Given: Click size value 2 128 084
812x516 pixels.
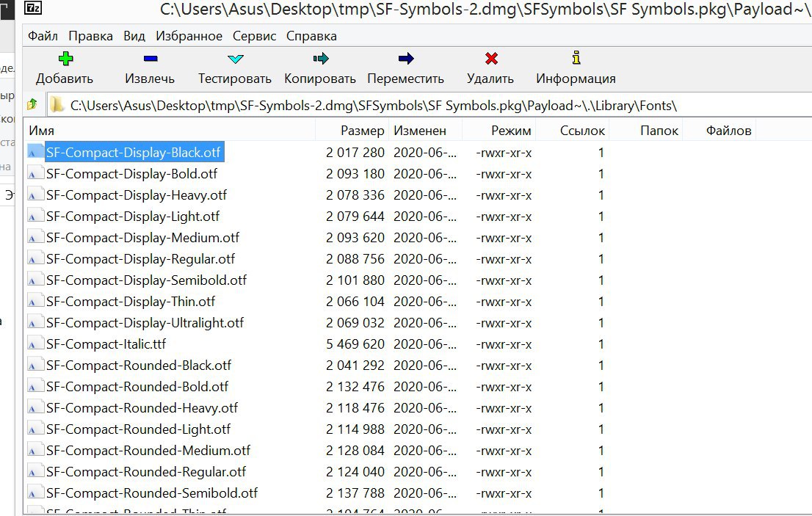Looking at the screenshot, I should [355, 450].
